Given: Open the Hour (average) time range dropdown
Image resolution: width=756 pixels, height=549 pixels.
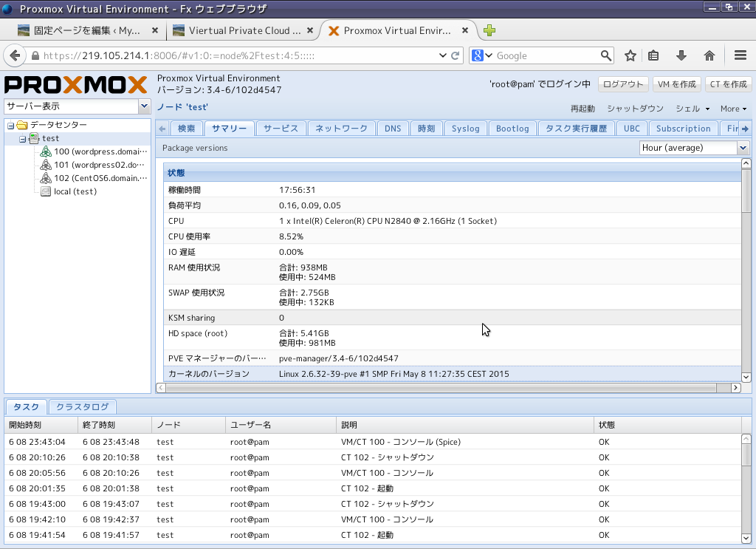Looking at the screenshot, I should click(x=743, y=148).
